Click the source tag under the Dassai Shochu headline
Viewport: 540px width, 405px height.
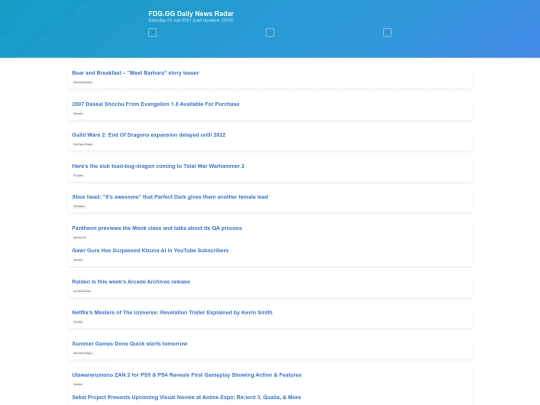(x=78, y=113)
